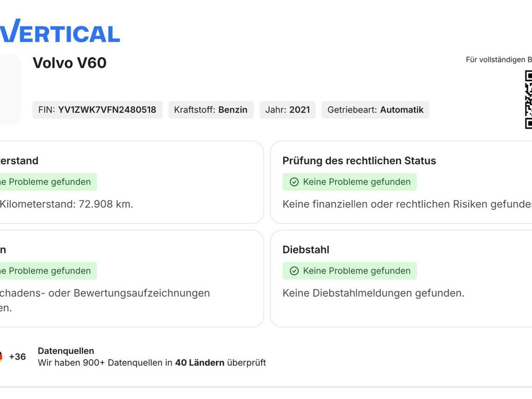Select the Getriebeart: Automatik chip
This screenshot has height=399, width=532.
coord(375,110)
